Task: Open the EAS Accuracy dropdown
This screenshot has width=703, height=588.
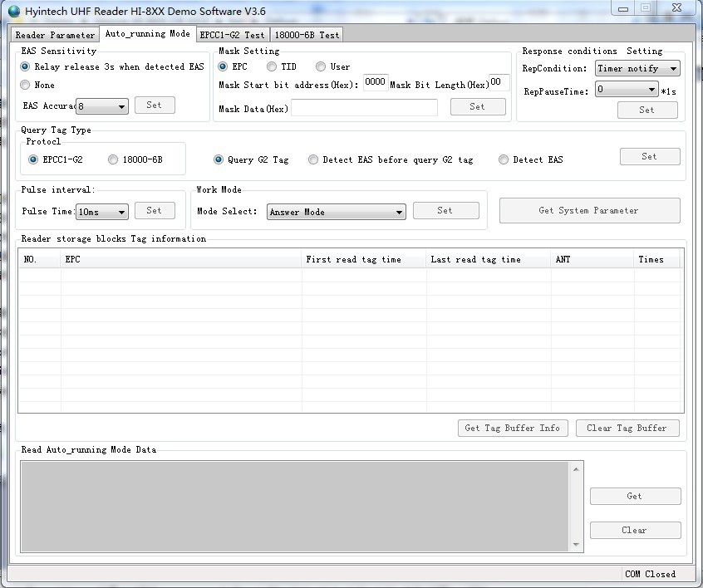Action: point(102,106)
